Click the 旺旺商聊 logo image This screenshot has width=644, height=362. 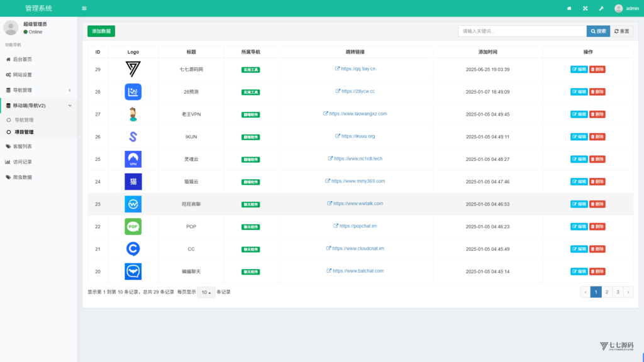tap(133, 204)
